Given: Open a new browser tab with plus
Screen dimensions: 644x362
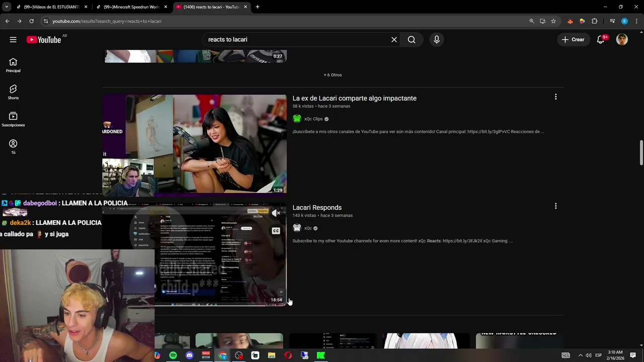Looking at the screenshot, I should coord(258,7).
